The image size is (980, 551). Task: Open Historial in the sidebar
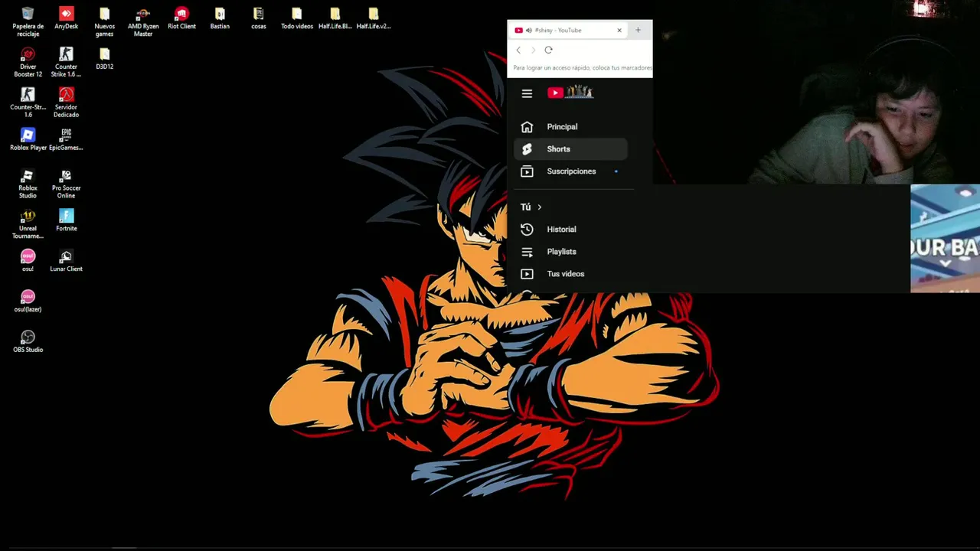click(x=571, y=230)
